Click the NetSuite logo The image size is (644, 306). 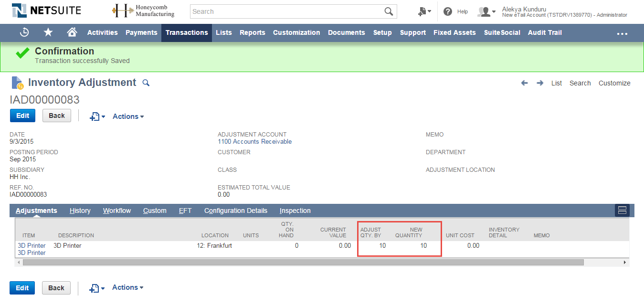click(x=45, y=10)
